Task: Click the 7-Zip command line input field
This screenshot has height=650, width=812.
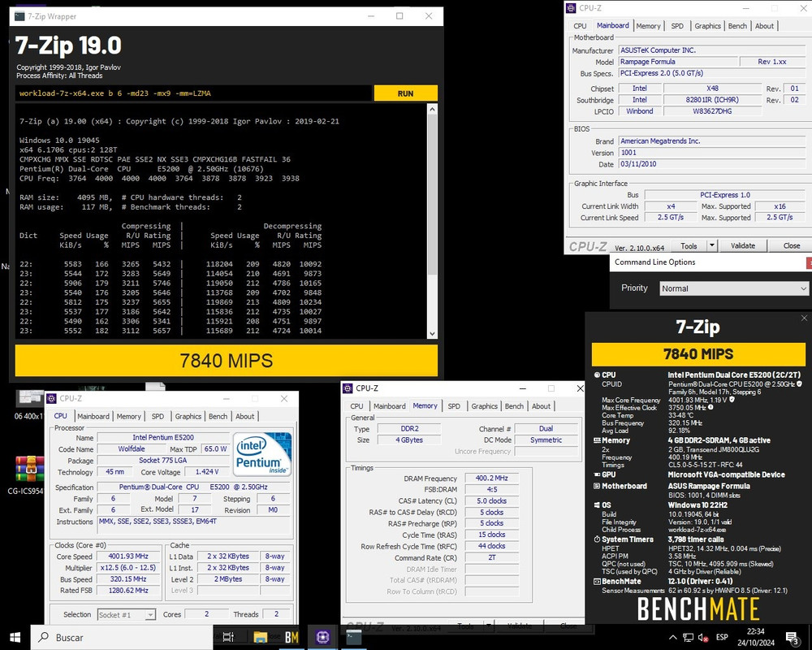Action: (x=193, y=93)
